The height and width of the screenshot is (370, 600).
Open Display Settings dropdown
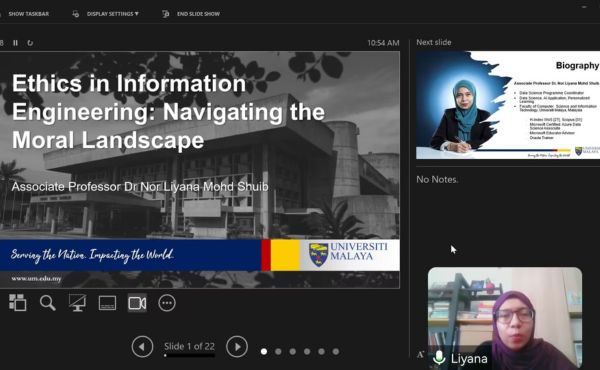point(112,14)
